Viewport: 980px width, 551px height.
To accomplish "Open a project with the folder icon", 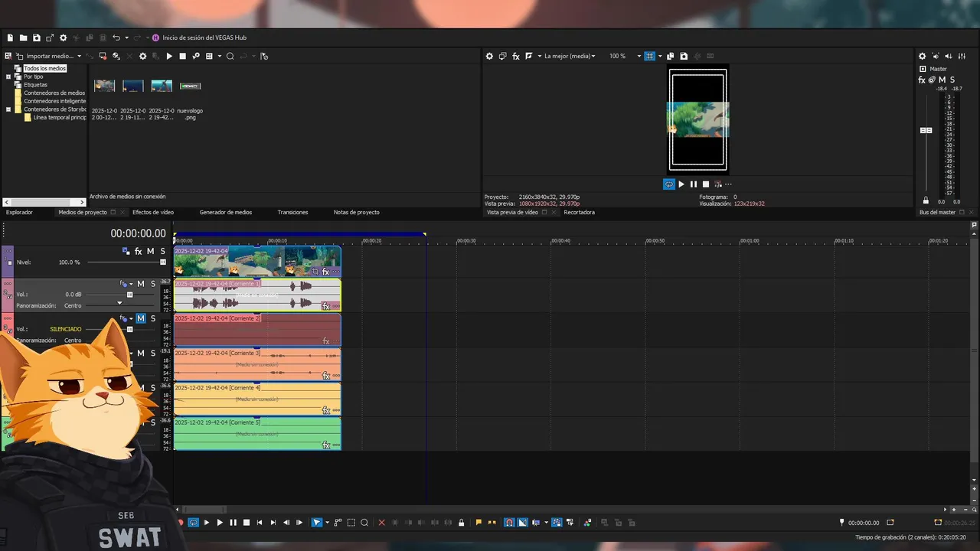I will click(24, 37).
